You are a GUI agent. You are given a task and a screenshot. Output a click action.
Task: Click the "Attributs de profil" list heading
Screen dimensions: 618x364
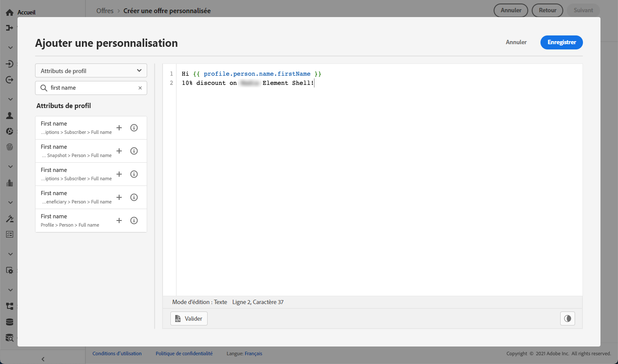pos(64,106)
